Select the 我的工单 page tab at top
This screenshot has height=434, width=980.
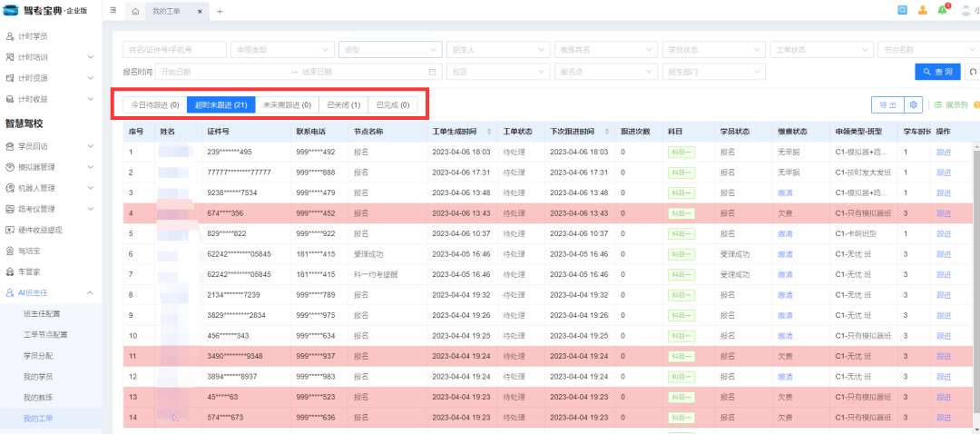tap(167, 11)
